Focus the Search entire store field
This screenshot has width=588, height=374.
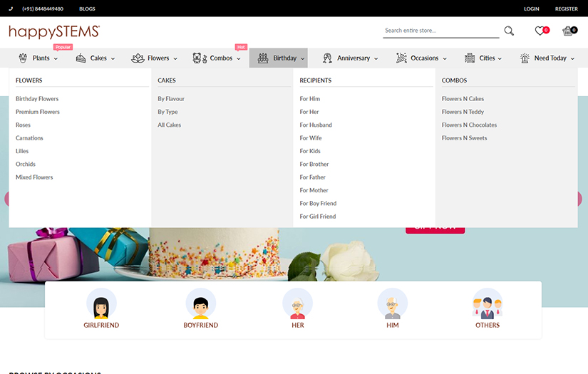pyautogui.click(x=440, y=31)
